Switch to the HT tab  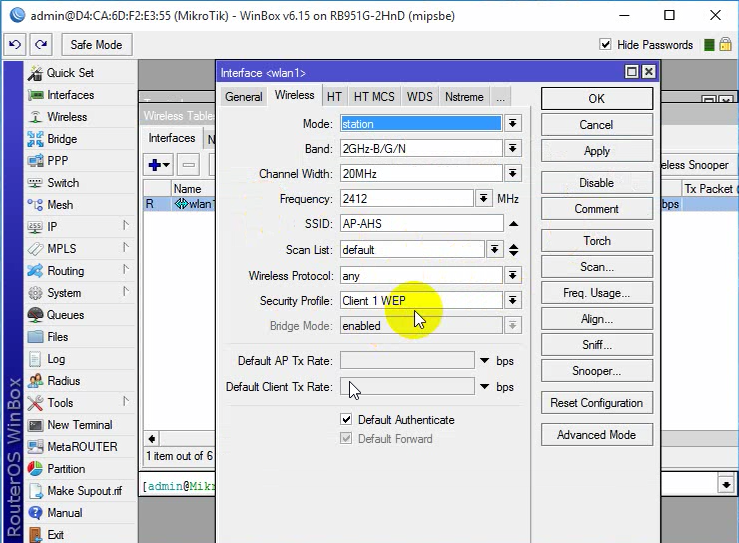pyautogui.click(x=334, y=97)
